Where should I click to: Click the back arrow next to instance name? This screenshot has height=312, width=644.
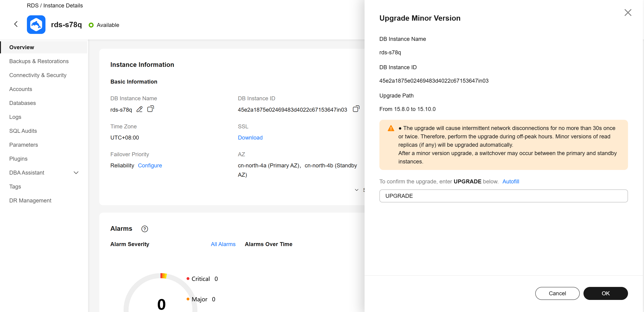pyautogui.click(x=16, y=24)
